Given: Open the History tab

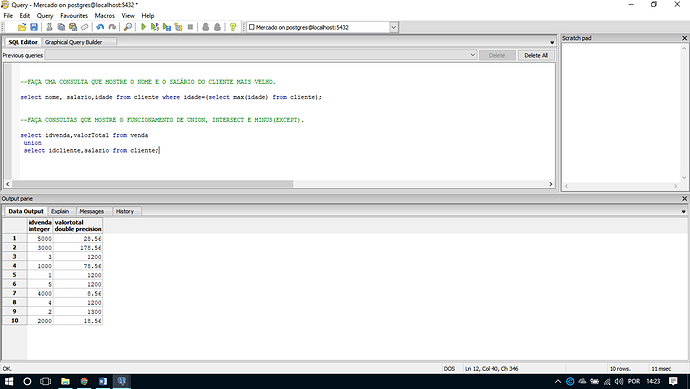Looking at the screenshot, I should 125,211.
